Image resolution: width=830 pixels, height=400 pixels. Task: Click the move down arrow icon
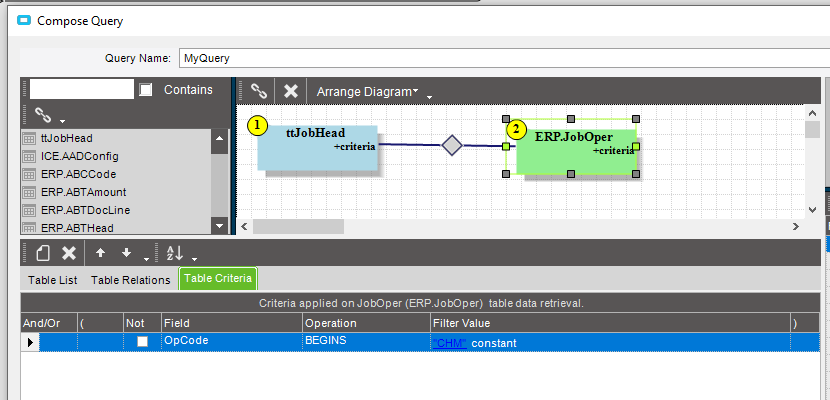point(126,253)
